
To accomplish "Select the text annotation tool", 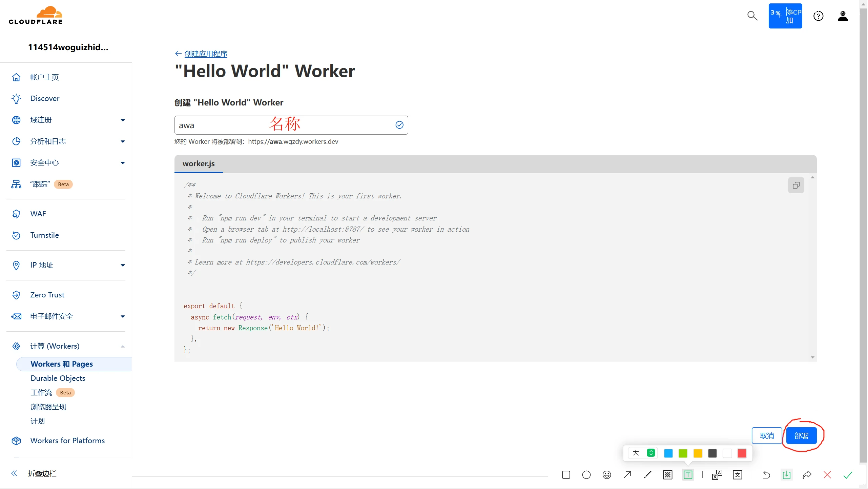I will click(x=688, y=475).
